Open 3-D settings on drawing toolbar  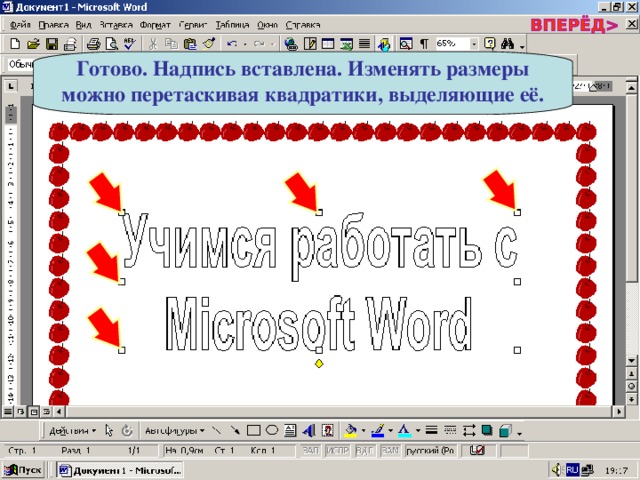point(506,430)
